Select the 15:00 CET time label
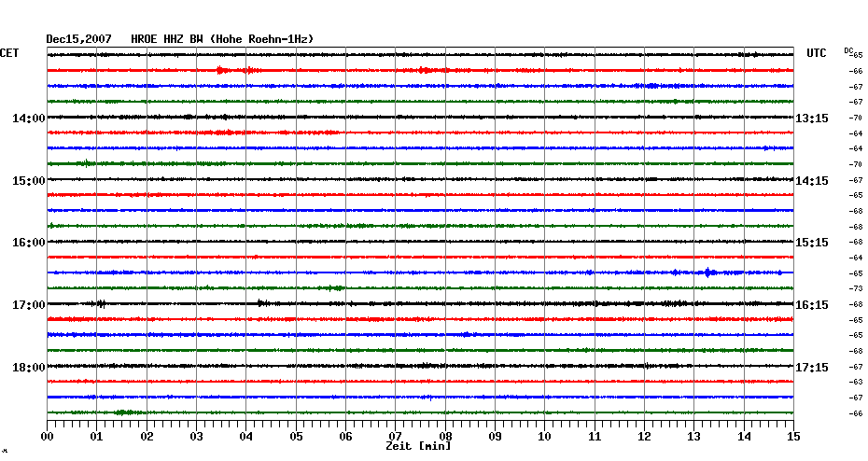Viewport: 868px width, 461px height. 29,181
